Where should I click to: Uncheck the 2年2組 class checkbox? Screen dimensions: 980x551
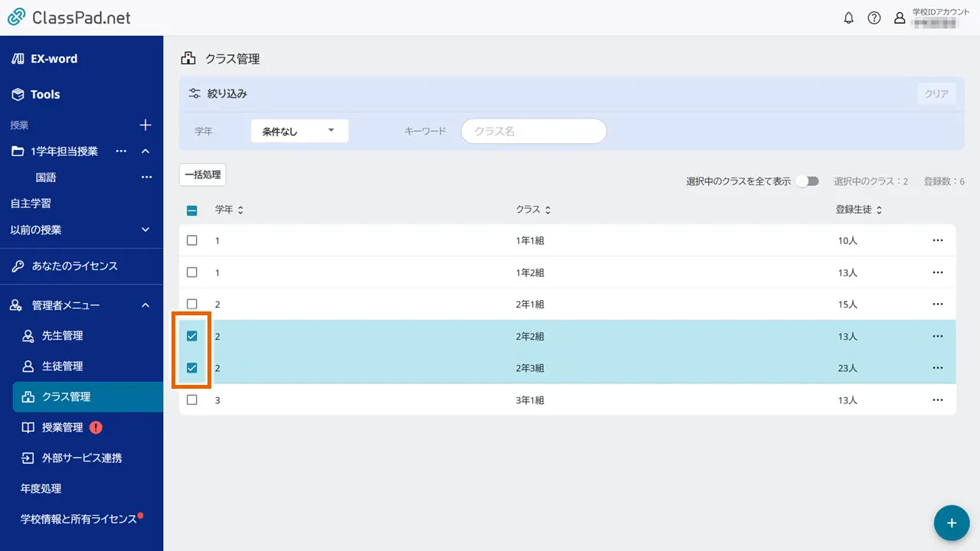tap(192, 336)
